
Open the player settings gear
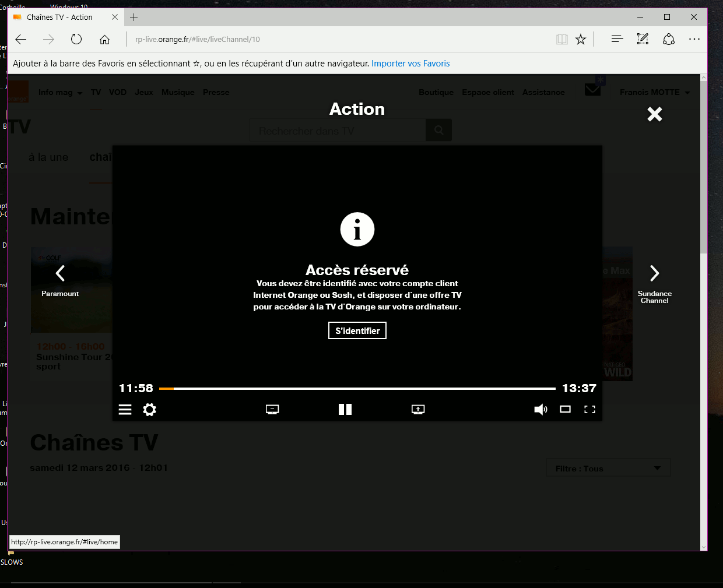pos(150,409)
